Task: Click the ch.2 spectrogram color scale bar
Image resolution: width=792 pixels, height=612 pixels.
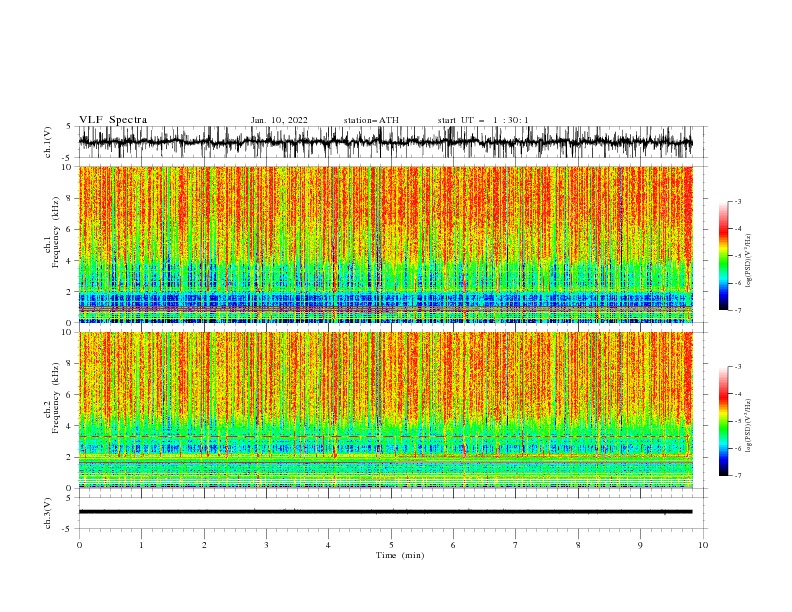Action: tap(723, 421)
